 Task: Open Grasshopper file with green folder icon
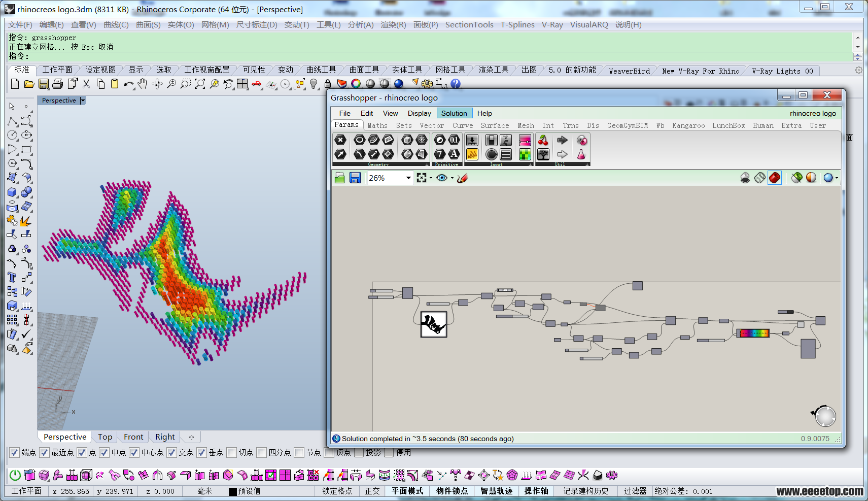[340, 178]
